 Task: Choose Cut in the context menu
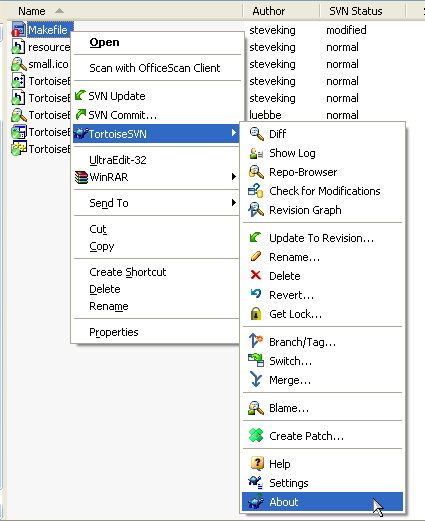coord(156,229)
